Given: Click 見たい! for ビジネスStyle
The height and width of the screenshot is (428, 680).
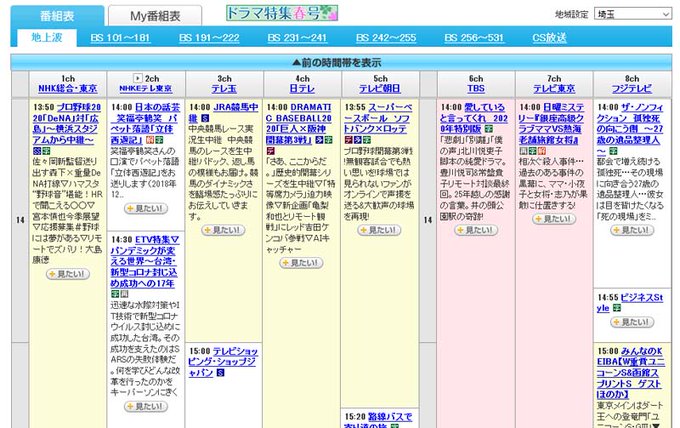Looking at the screenshot, I should (x=632, y=322).
